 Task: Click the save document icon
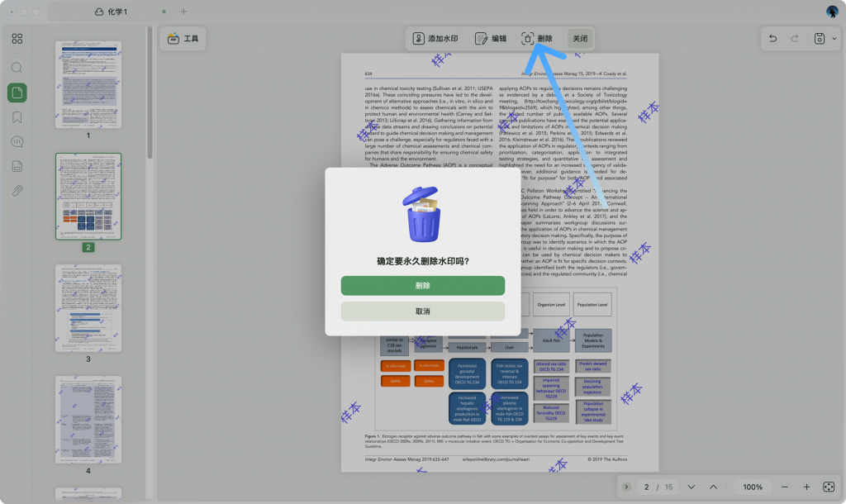coord(820,38)
